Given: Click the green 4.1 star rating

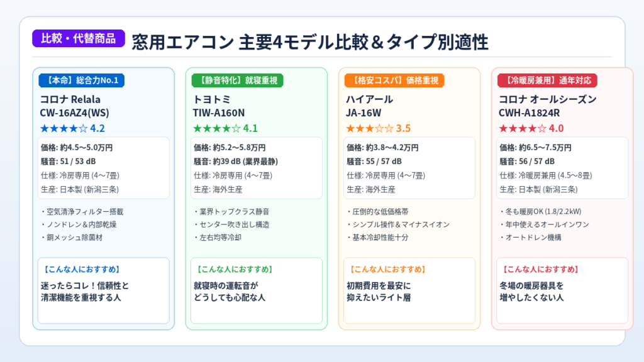Looking at the screenshot, I should tap(226, 128).
